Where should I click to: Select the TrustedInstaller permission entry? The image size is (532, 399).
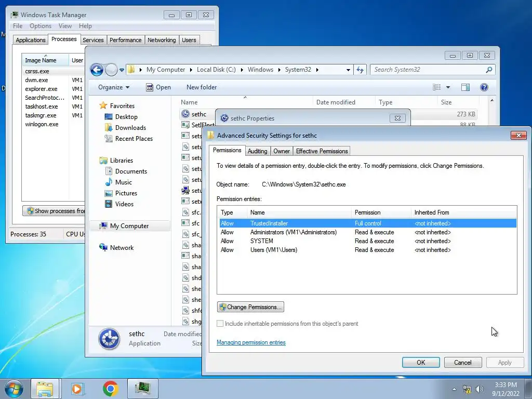pyautogui.click(x=367, y=223)
